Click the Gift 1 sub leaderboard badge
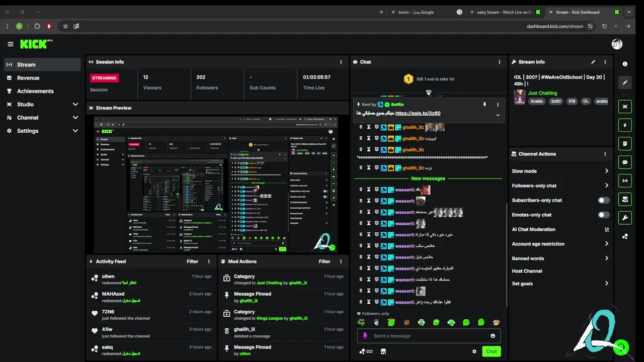This screenshot has width=644, height=362. click(408, 79)
